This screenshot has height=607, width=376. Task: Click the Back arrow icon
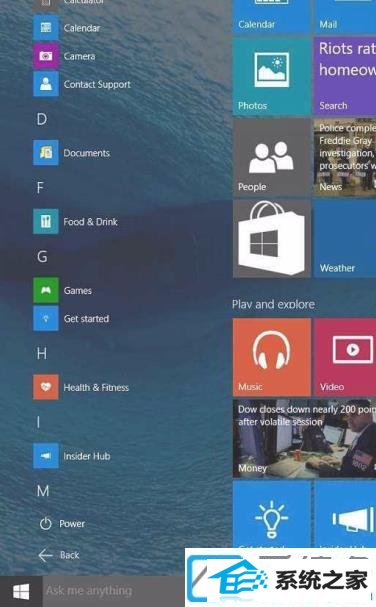tap(45, 555)
